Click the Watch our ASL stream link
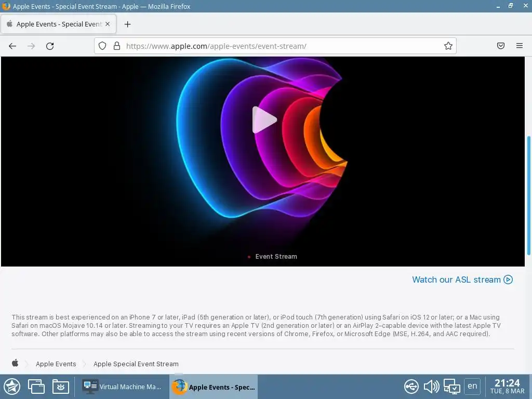This screenshot has height=399, width=532. (x=462, y=280)
